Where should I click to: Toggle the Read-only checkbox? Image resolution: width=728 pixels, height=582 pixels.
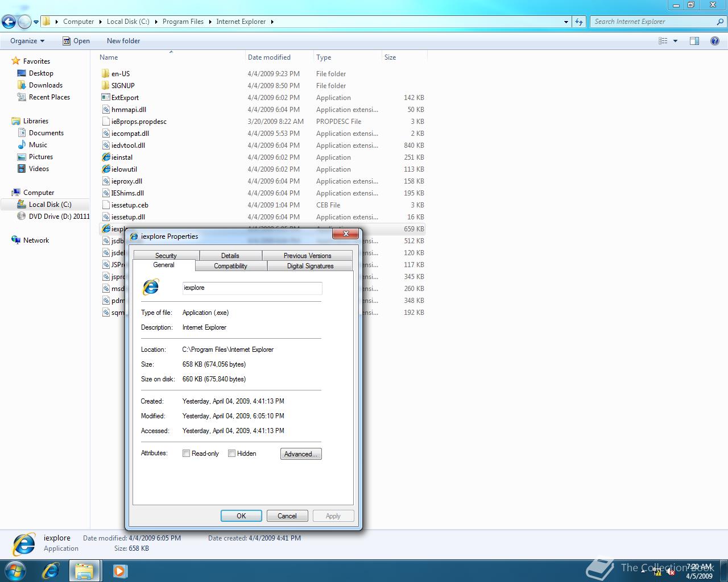pos(186,454)
